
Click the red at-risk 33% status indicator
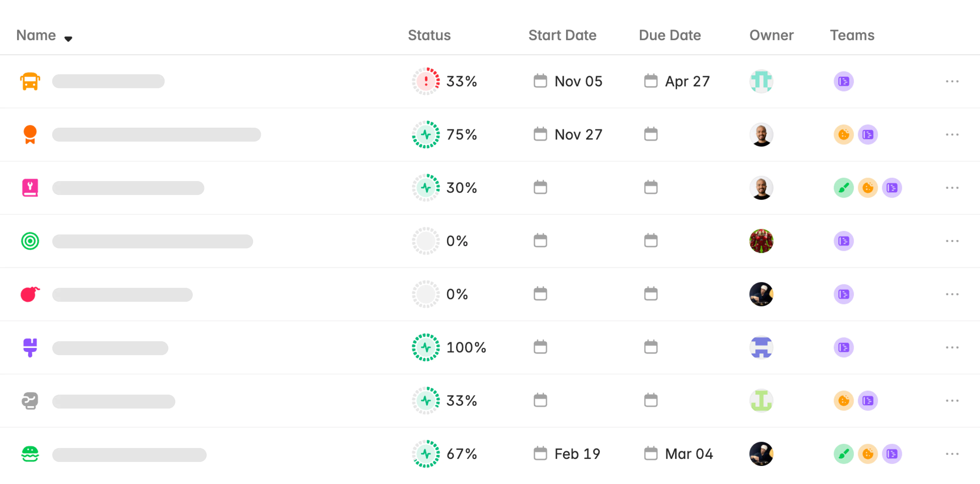tap(426, 81)
